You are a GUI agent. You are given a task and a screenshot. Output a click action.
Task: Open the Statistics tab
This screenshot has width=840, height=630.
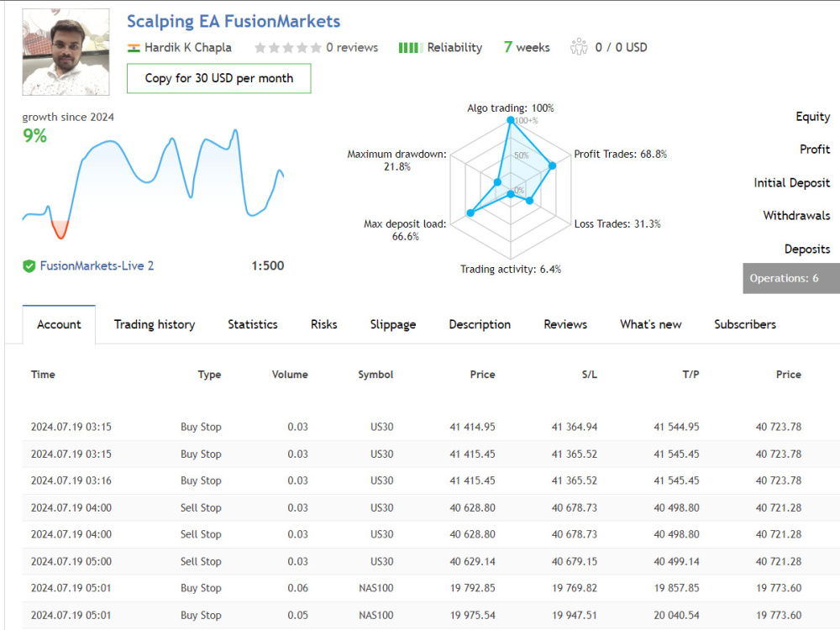[253, 324]
